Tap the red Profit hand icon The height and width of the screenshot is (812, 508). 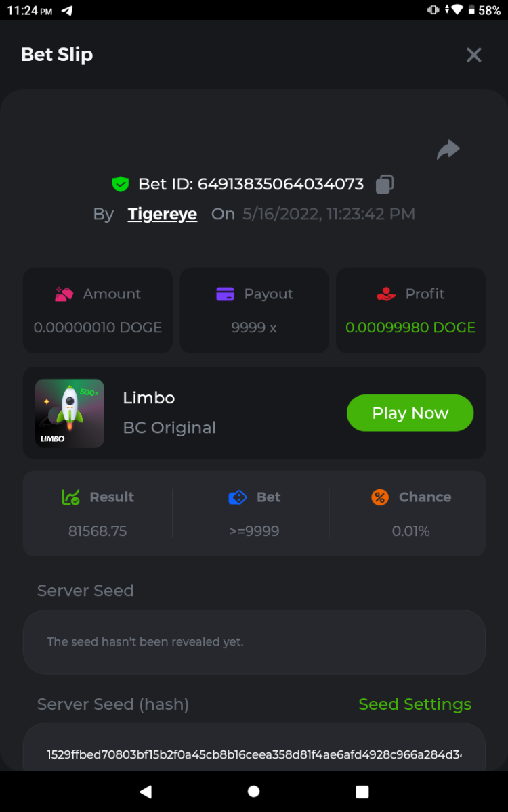point(386,294)
